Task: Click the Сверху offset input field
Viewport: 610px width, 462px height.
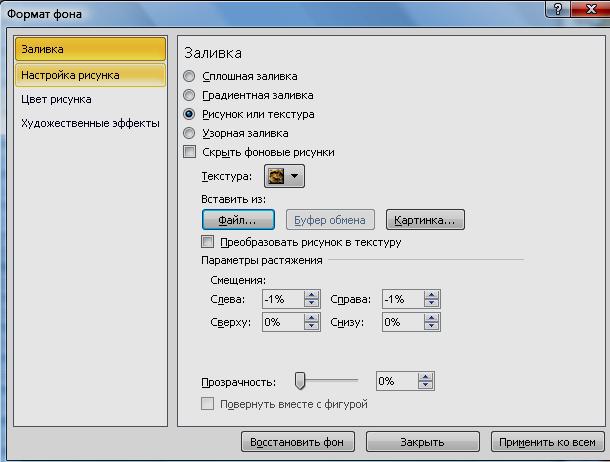Action: pyautogui.click(x=283, y=322)
